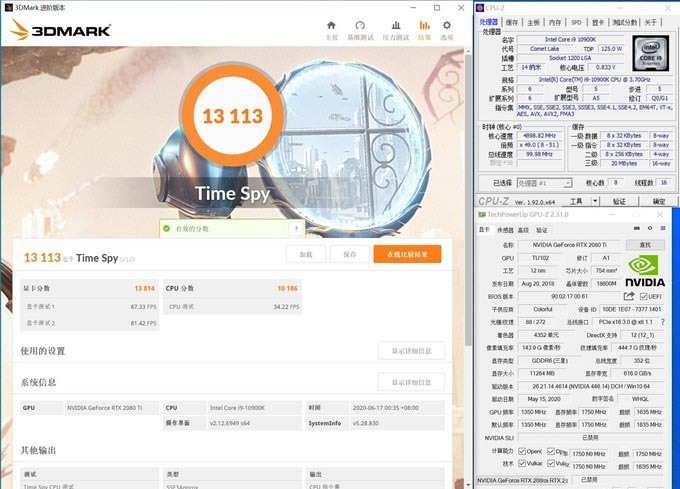Toggle the UEFI checkbox in GPU-Z
The width and height of the screenshot is (680, 489).
[x=644, y=297]
